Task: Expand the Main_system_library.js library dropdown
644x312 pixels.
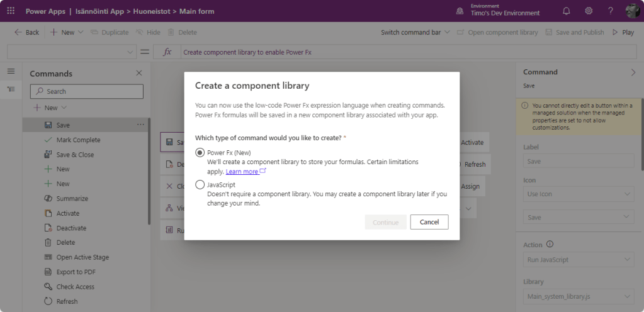Action: [579, 296]
